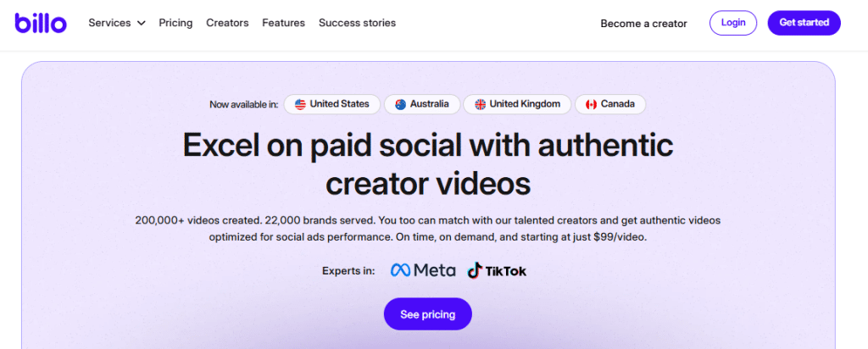
Task: Click the TikTok logo
Action: tap(497, 270)
